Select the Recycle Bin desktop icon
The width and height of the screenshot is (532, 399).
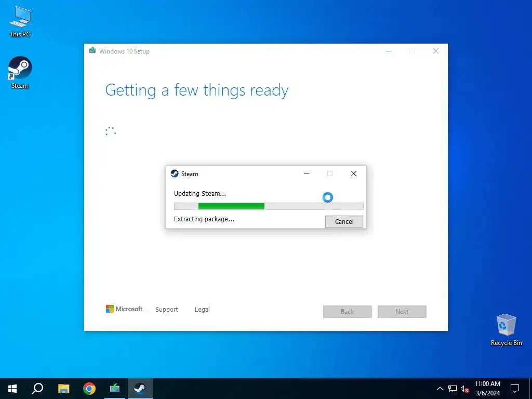(506, 330)
